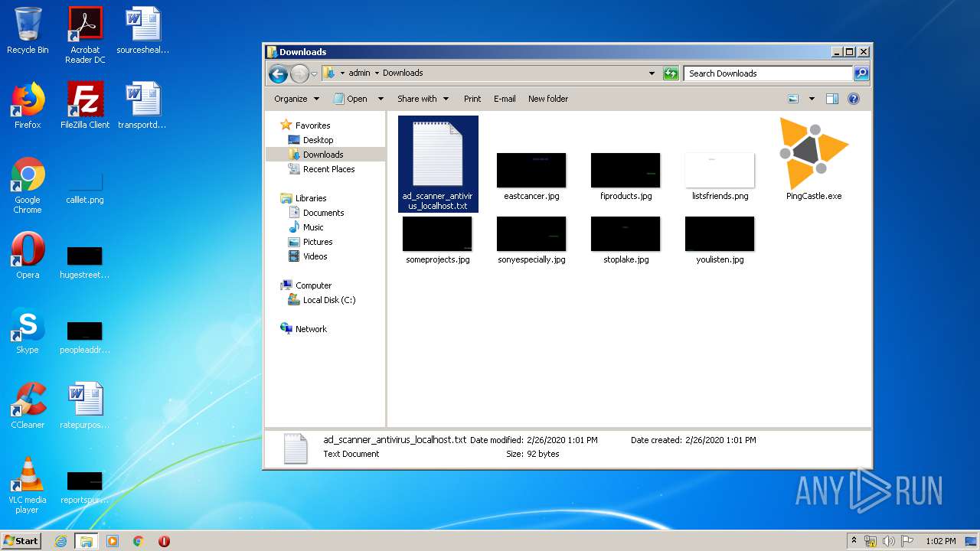Open Music library
Screen dimensions: 980x551
pyautogui.click(x=313, y=227)
